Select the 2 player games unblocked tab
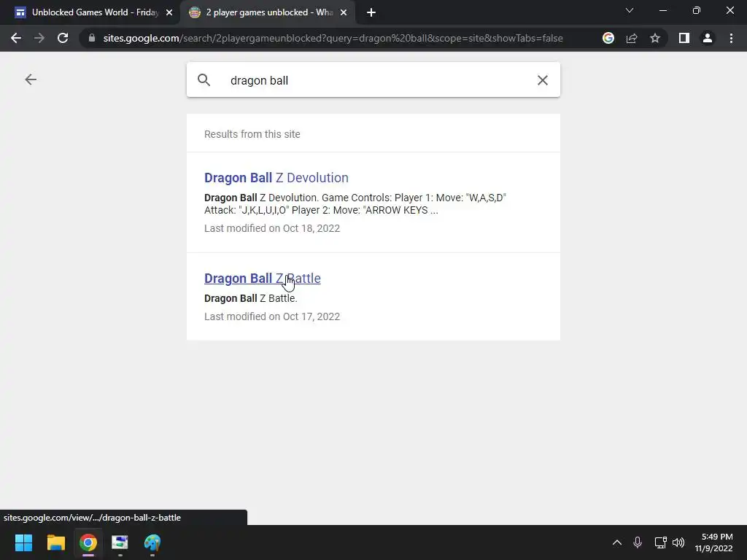 268,12
